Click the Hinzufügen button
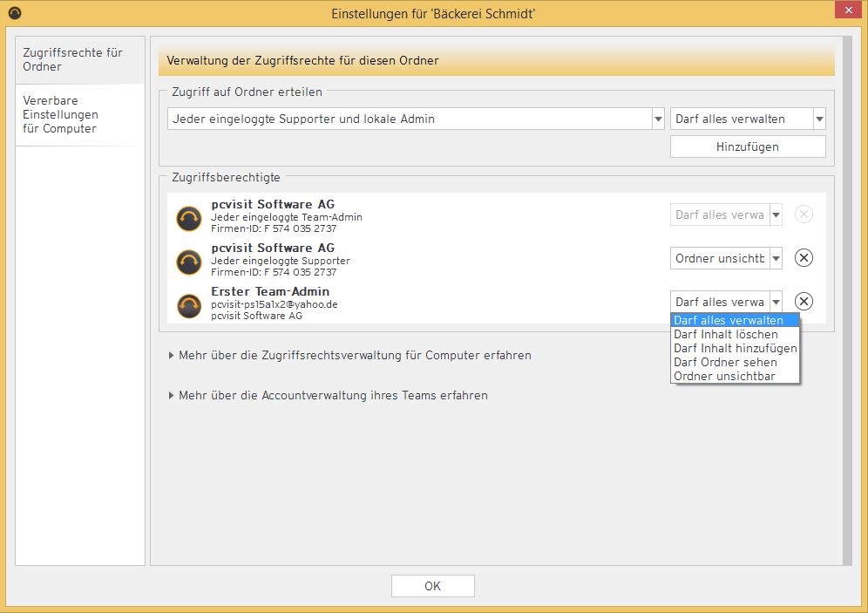The image size is (868, 613). click(x=747, y=147)
